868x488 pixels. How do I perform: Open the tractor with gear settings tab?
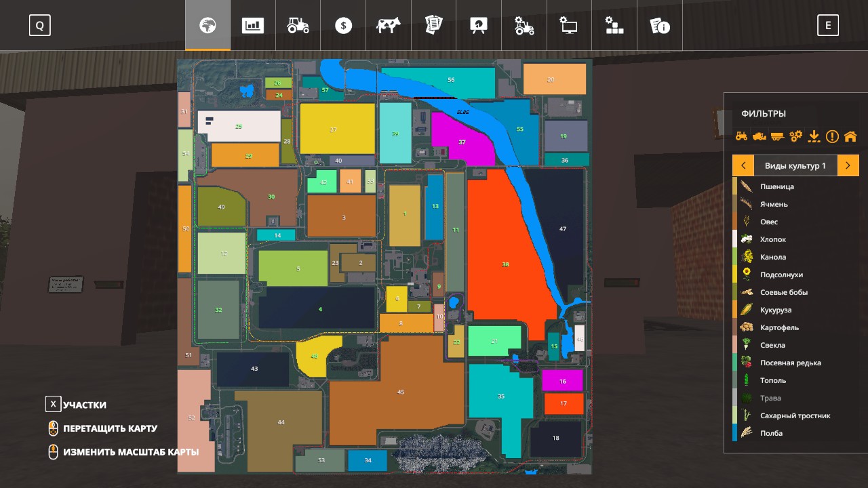click(524, 26)
